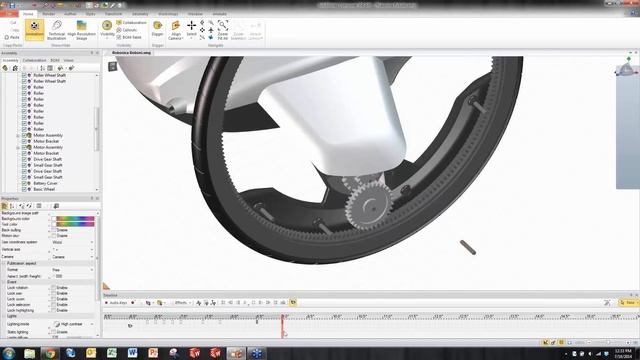This screenshot has width=640, height=360.
Task: Open Chrome from the taskbar
Action: click(50, 353)
